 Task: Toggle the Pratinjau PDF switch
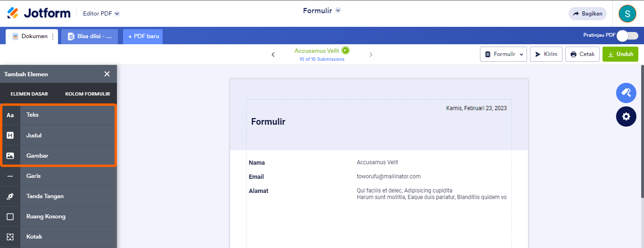(x=627, y=36)
